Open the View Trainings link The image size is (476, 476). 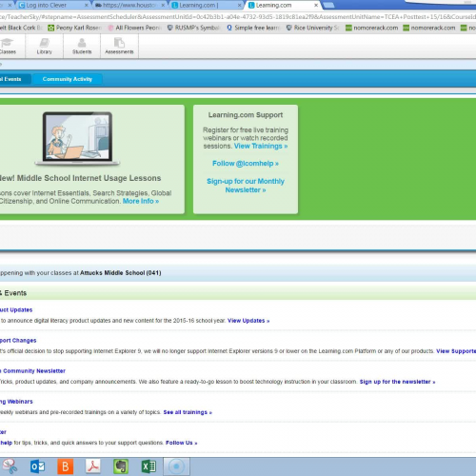pos(261,146)
